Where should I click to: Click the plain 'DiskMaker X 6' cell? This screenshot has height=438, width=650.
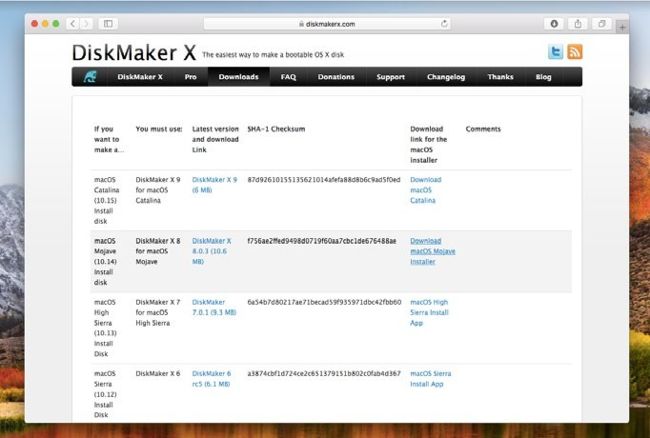[x=158, y=373]
